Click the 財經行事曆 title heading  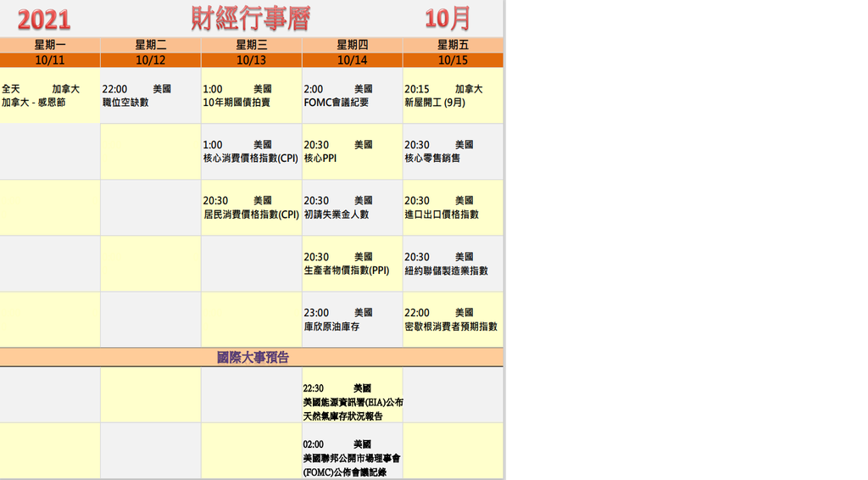[x=249, y=19]
